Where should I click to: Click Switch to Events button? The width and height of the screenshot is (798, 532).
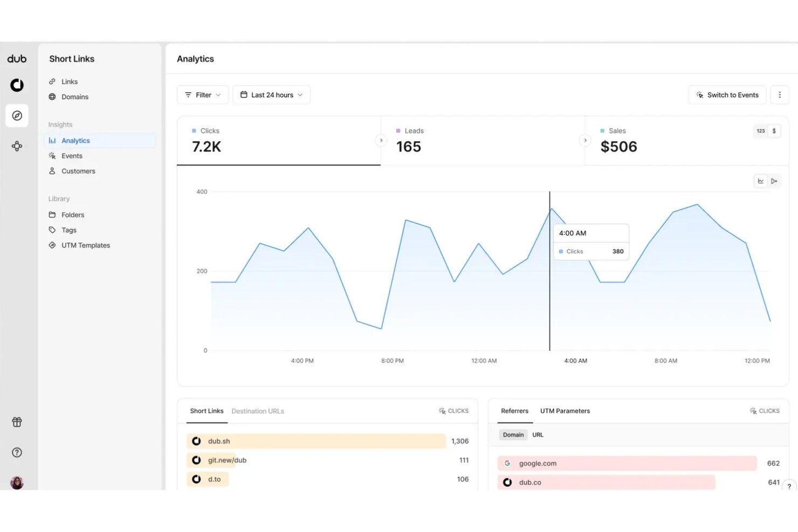(x=727, y=95)
